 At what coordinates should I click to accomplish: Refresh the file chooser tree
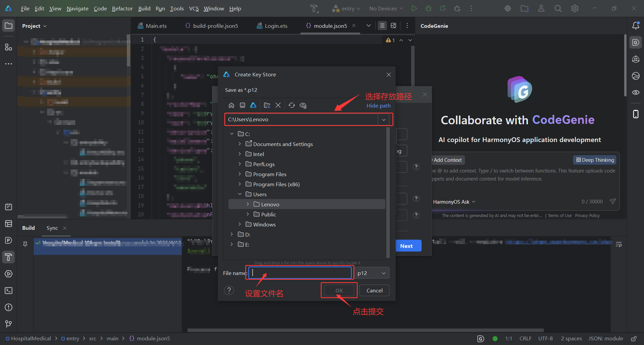pos(292,105)
